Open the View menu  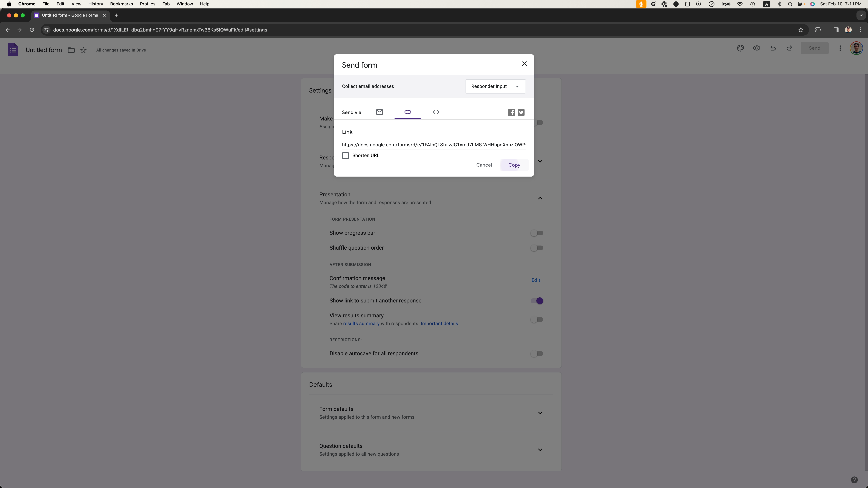(76, 4)
